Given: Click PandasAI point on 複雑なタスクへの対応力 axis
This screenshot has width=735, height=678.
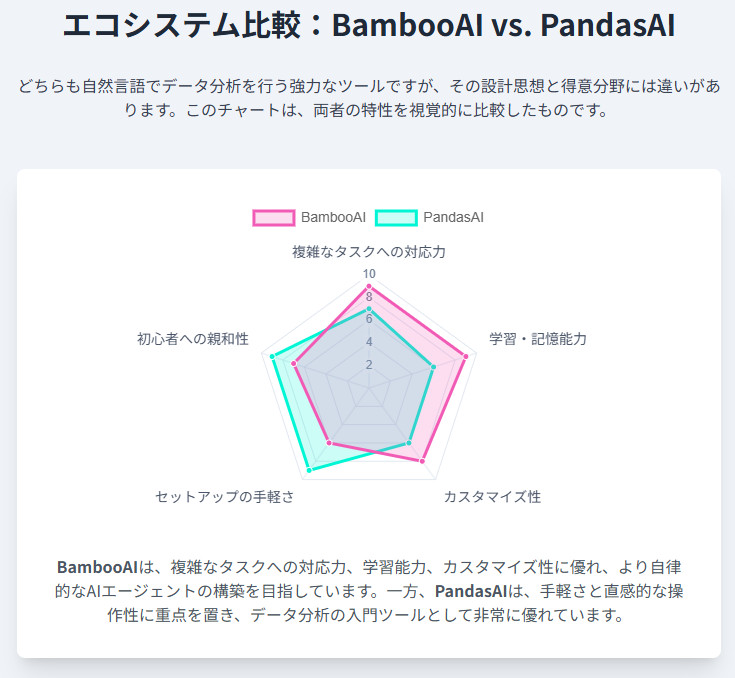Looking at the screenshot, I should coord(369,309).
